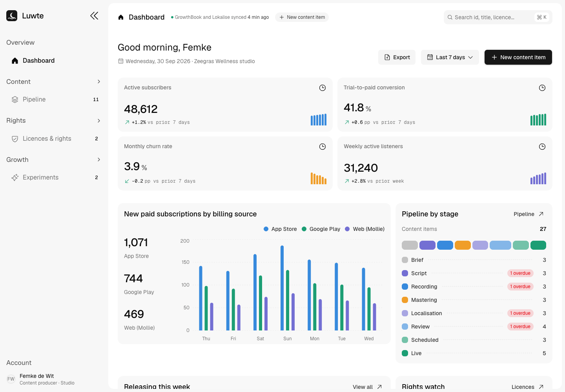Click clock icon on Weekly active listeners card

pos(542,147)
